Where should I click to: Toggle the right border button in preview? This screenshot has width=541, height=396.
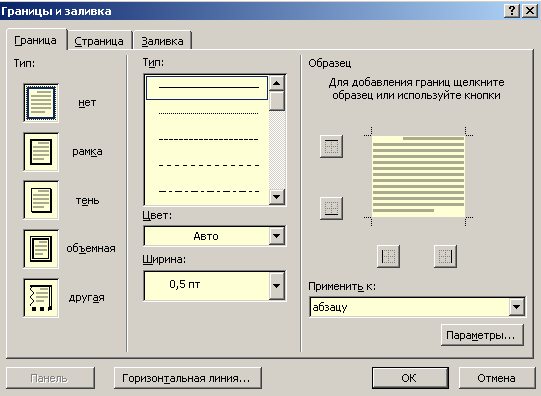point(445,256)
